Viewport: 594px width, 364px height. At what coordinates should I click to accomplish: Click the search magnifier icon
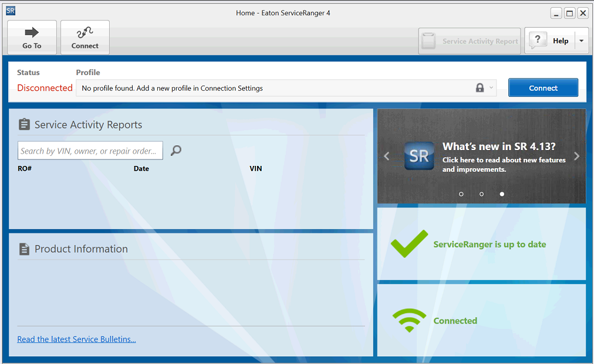[x=176, y=151]
